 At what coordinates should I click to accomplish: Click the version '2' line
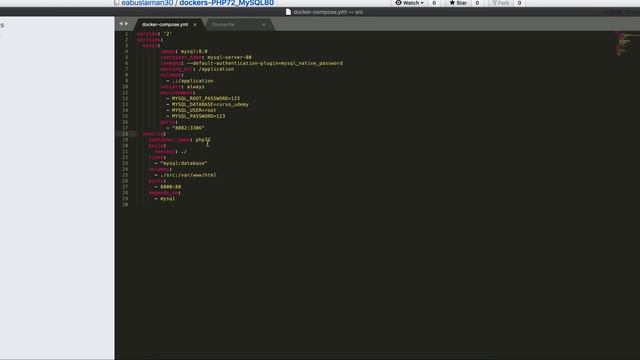coord(154,34)
